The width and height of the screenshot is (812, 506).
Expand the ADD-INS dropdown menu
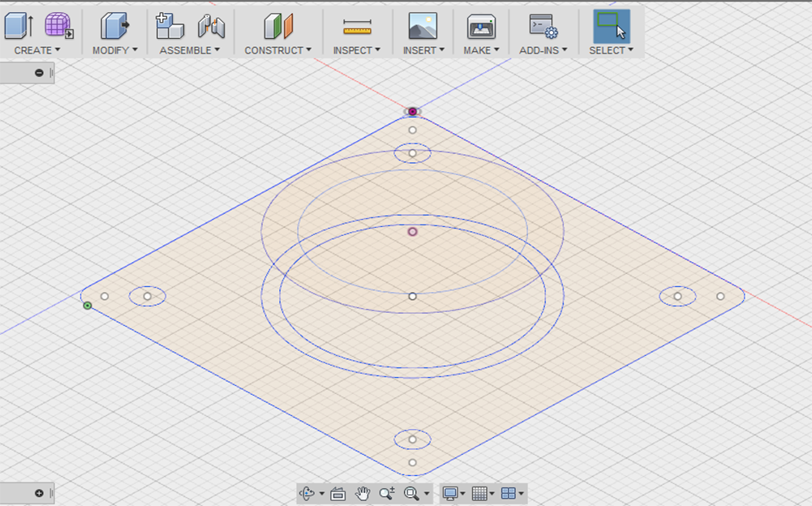coord(543,50)
